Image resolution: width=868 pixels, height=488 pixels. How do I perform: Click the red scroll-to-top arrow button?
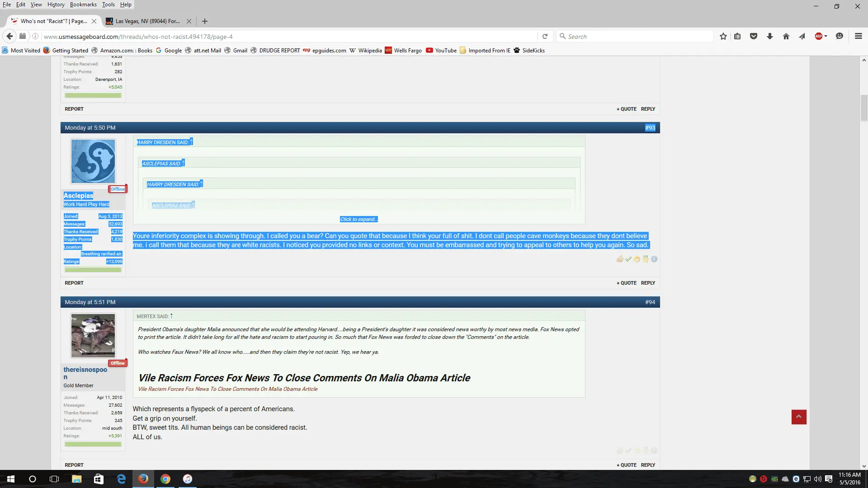tap(799, 417)
